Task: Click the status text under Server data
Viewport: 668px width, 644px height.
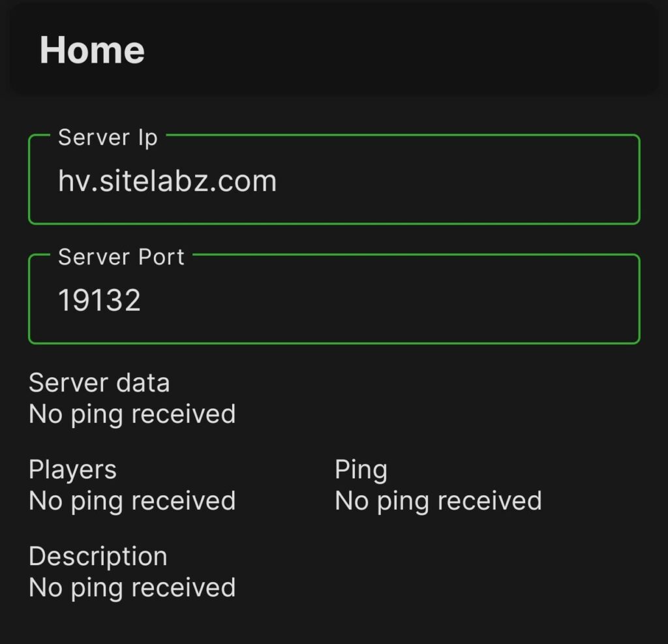Action: click(132, 414)
